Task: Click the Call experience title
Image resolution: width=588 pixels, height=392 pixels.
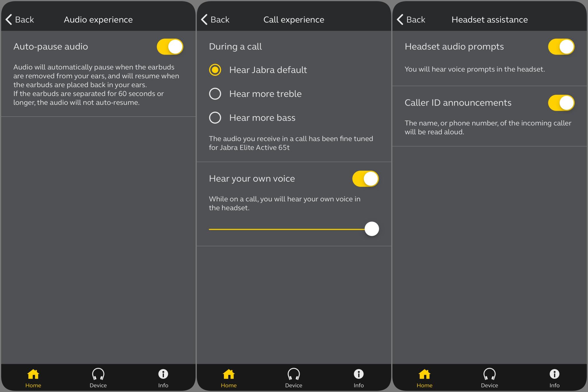Action: tap(294, 20)
